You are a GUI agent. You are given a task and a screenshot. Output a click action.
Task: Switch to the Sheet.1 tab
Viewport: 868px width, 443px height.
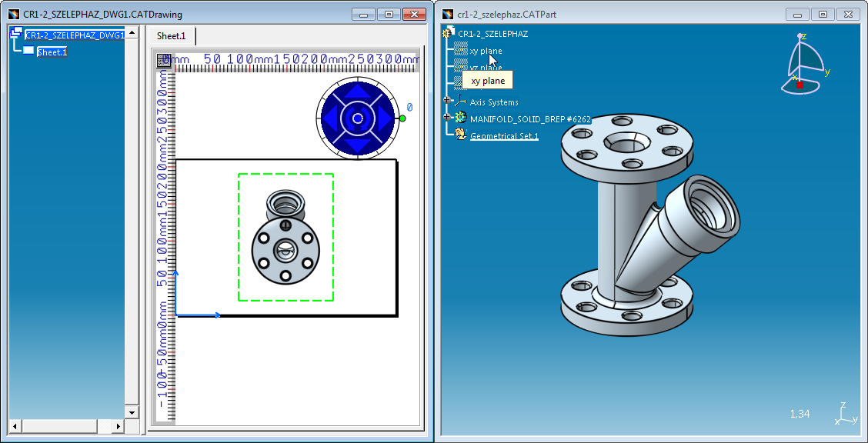tap(172, 36)
